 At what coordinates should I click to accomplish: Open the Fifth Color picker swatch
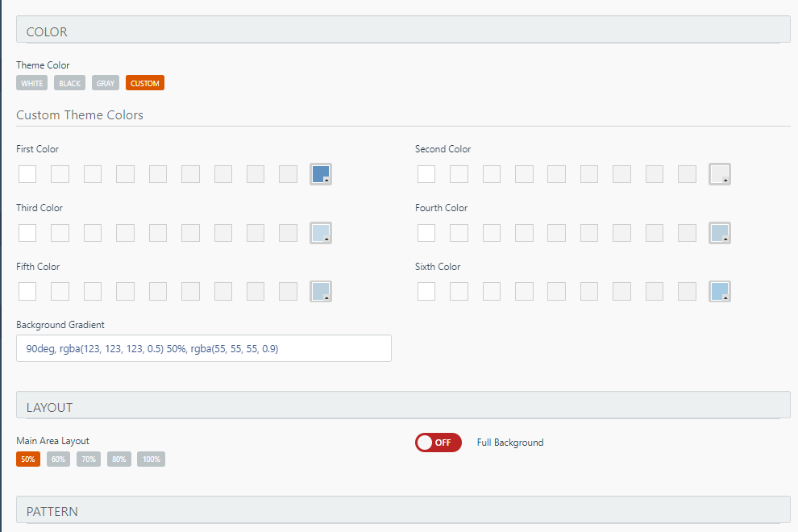coord(321,291)
